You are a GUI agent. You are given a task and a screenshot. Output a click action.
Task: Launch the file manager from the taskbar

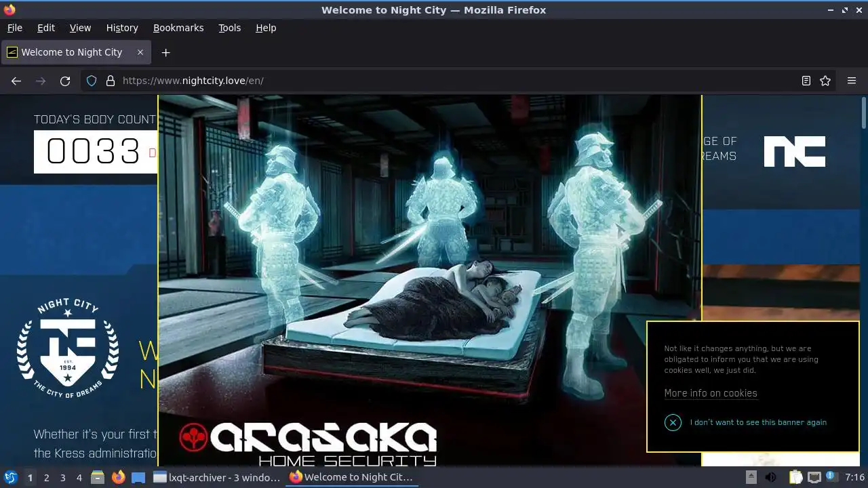(98, 477)
